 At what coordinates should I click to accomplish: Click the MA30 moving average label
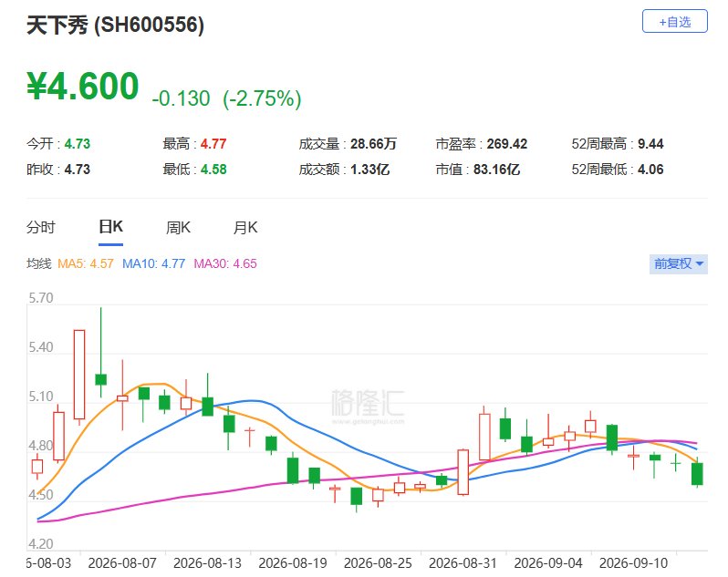(x=225, y=264)
